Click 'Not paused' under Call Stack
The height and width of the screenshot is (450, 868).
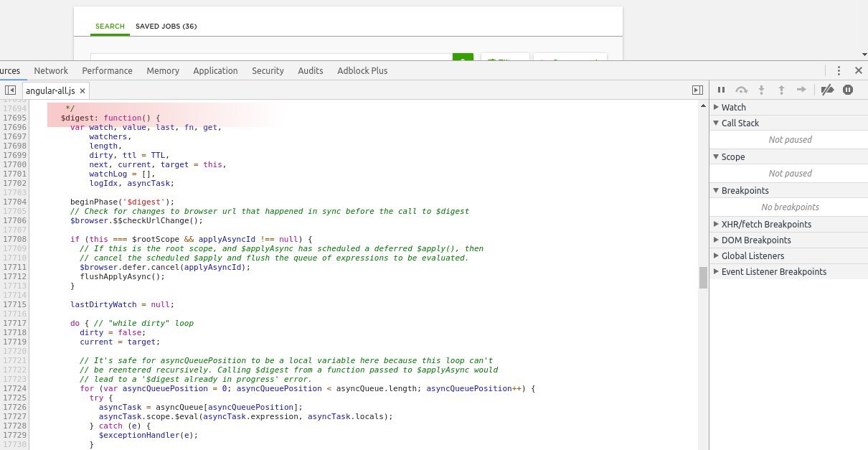(790, 140)
